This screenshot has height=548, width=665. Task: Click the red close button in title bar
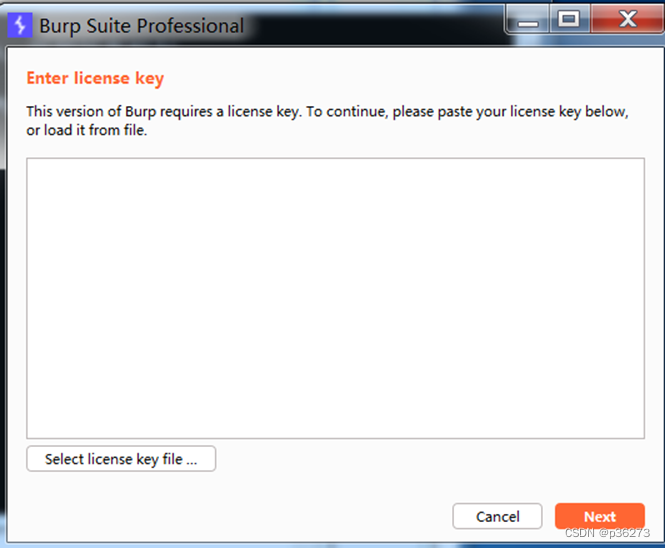627,19
